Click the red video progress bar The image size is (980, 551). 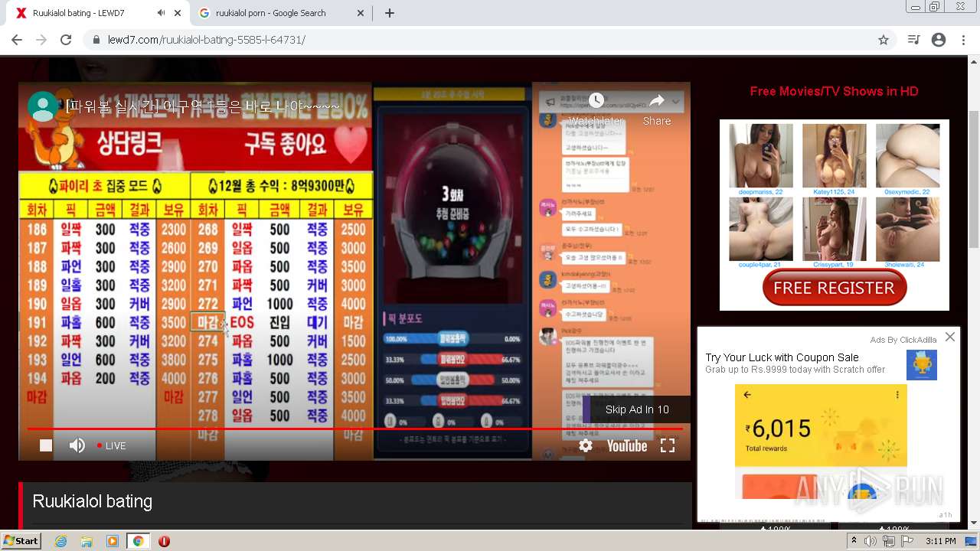point(354,429)
